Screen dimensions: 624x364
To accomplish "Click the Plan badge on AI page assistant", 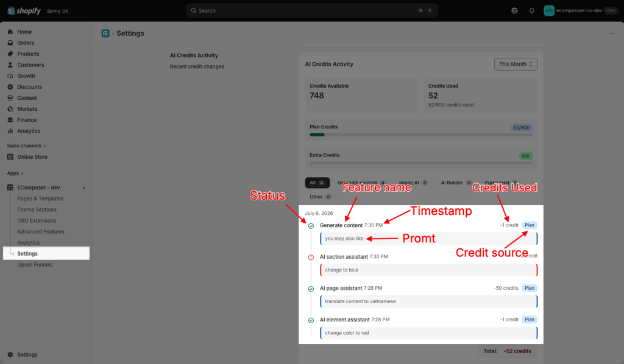I will click(x=530, y=288).
